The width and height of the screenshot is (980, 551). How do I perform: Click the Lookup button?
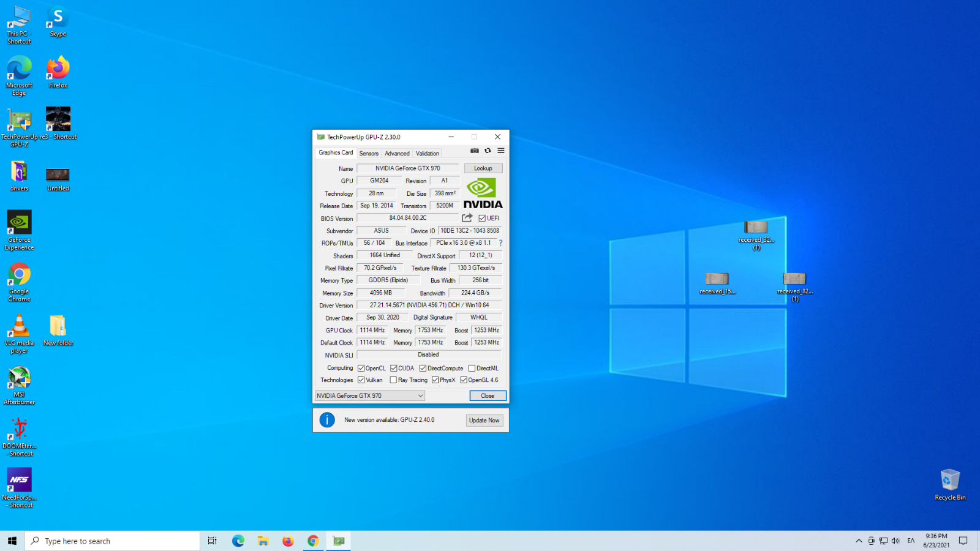coord(483,168)
